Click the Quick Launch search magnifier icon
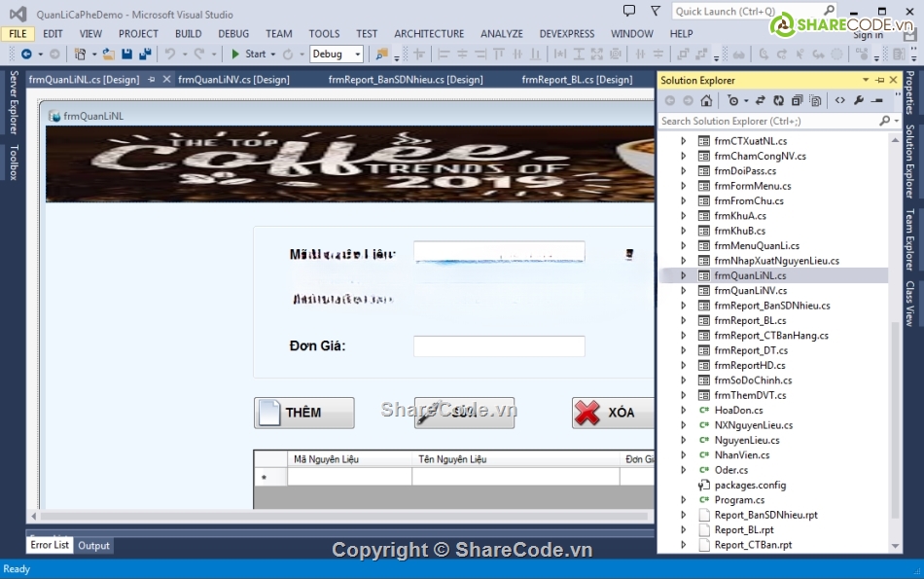Viewport: 924px width, 579px height. 829,11
